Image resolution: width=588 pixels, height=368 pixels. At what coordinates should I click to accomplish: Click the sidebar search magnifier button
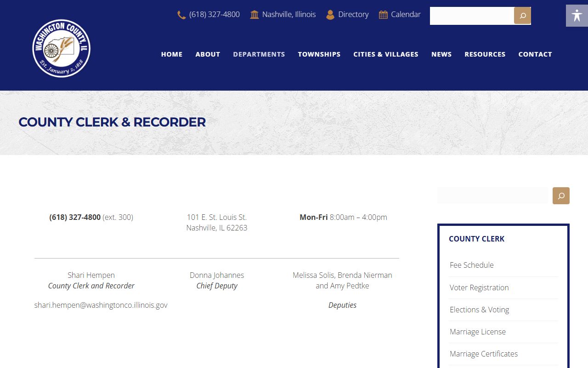pos(561,195)
